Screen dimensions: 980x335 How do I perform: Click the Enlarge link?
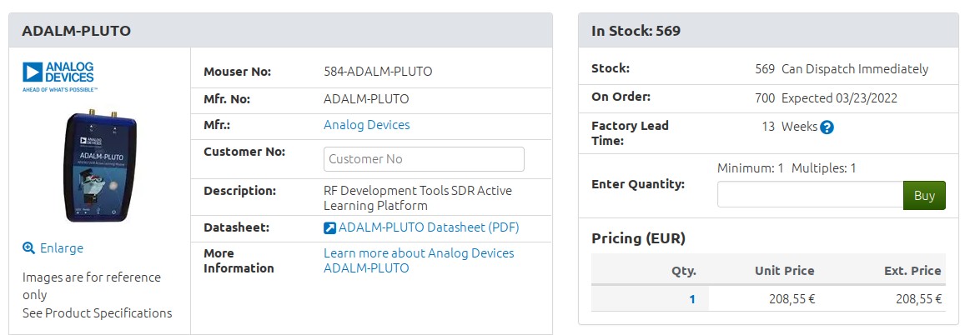(x=61, y=248)
